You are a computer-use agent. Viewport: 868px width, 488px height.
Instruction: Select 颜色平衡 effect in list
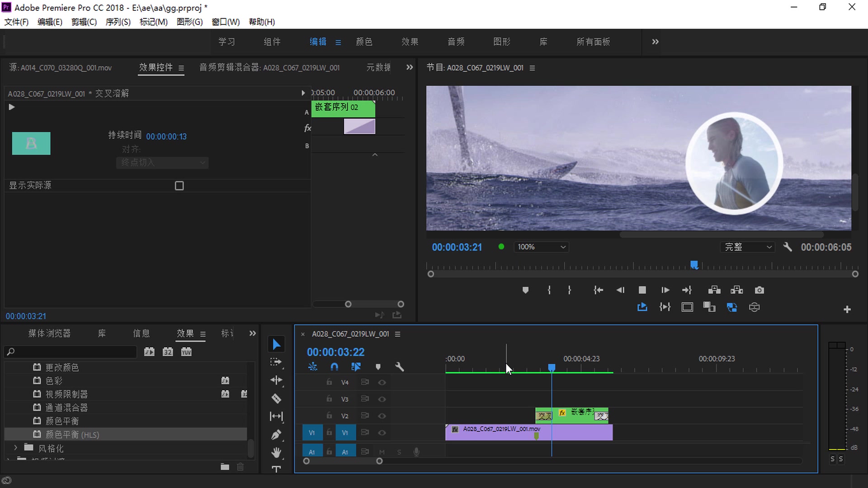62,421
